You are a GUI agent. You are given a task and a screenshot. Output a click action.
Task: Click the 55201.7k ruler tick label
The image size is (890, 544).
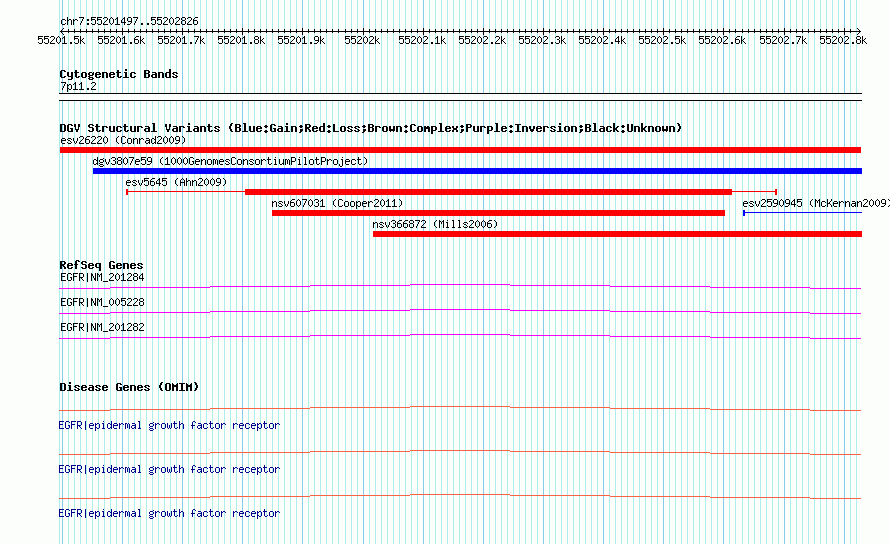(x=182, y=40)
